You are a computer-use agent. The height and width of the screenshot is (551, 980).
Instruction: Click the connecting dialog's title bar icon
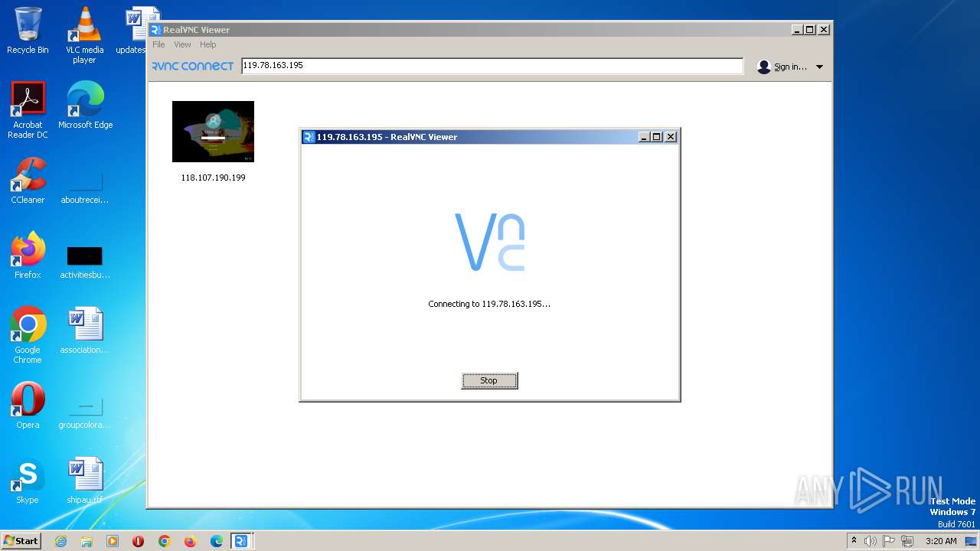coord(309,137)
